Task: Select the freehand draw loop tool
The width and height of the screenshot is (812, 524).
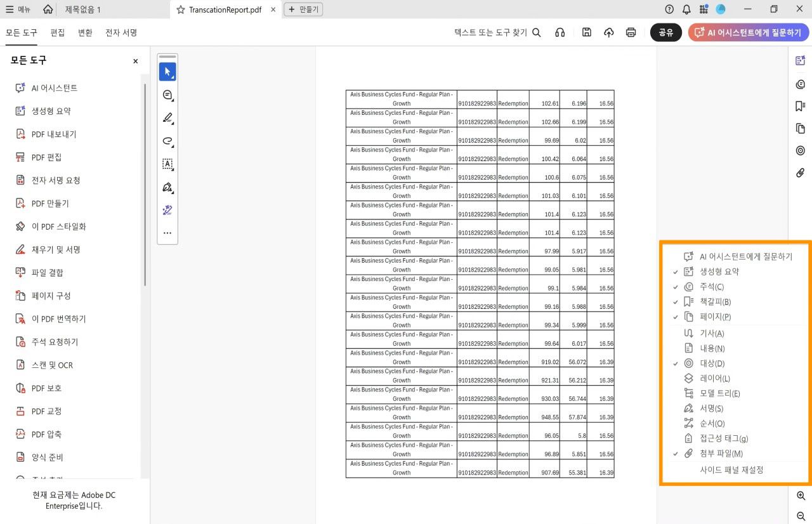Action: point(167,141)
